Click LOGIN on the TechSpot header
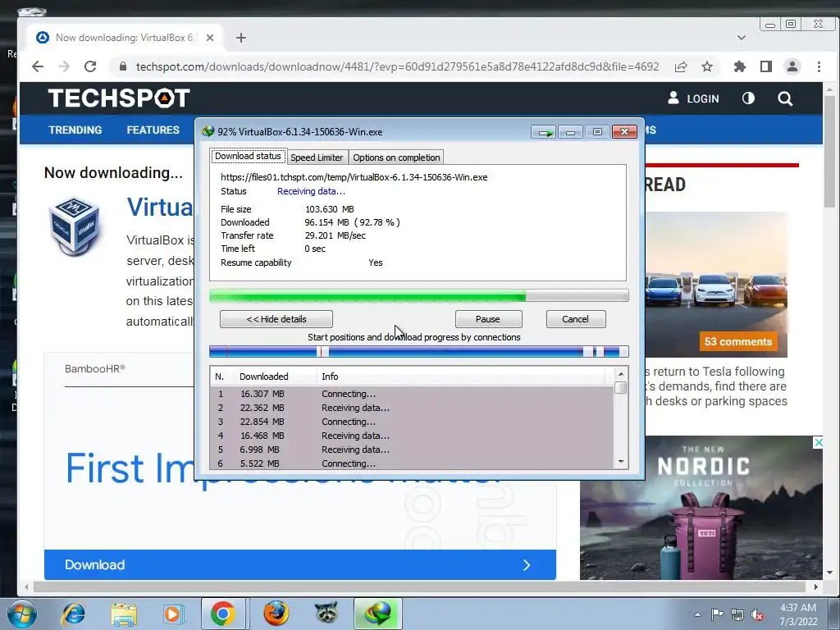840x630 pixels. point(693,98)
